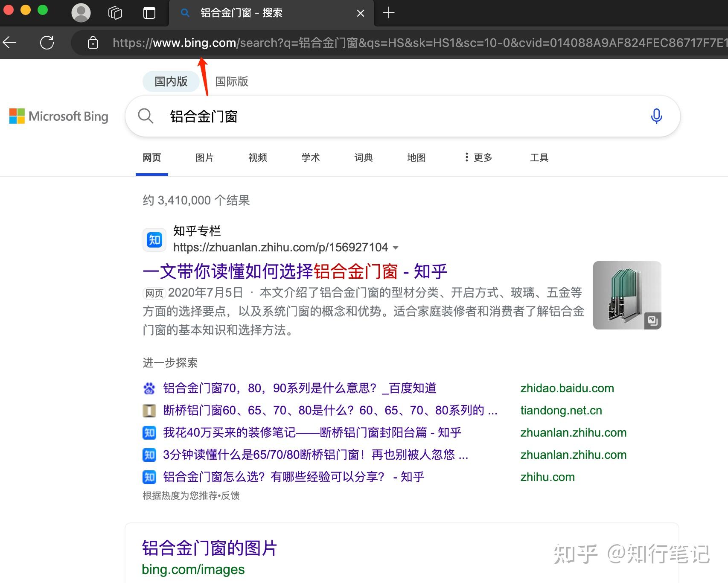Click the 知乎专栏 site favicon
Image resolution: width=728 pixels, height=583 pixels.
(x=154, y=240)
